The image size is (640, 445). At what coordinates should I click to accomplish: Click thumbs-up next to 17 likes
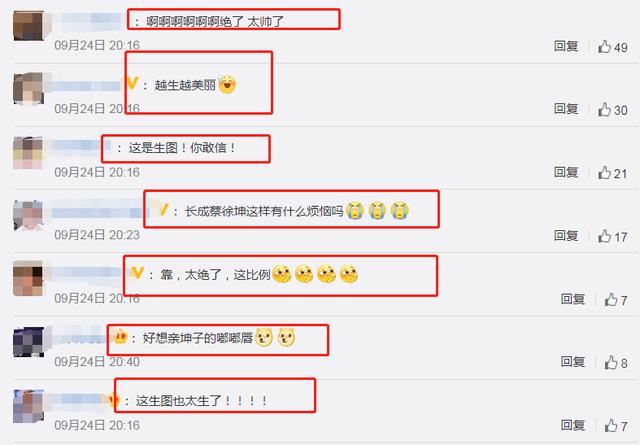click(x=604, y=236)
